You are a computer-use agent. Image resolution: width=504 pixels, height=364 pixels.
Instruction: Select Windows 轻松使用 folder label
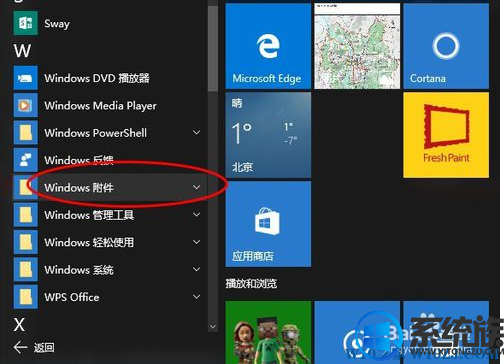pos(89,242)
